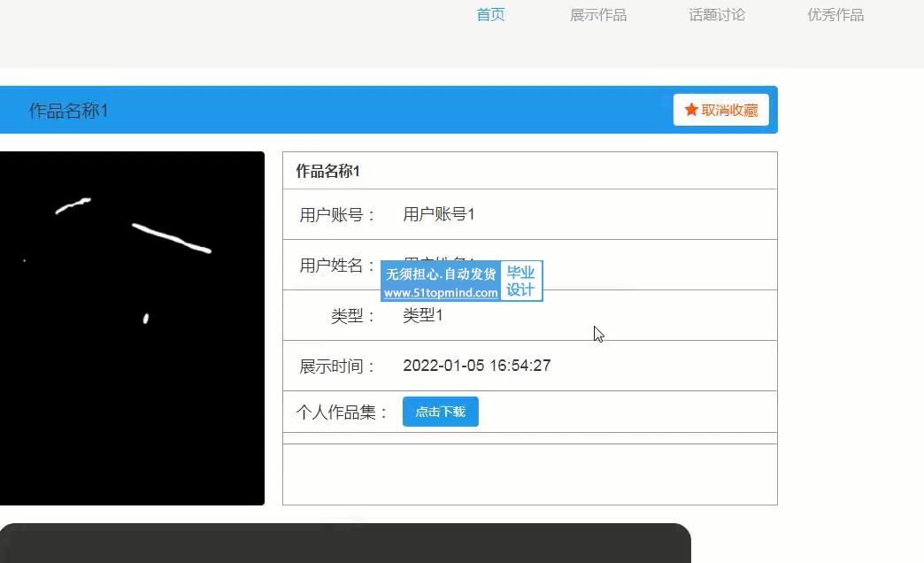
Task: Download portfolio via 点击下载 button
Action: (440, 412)
